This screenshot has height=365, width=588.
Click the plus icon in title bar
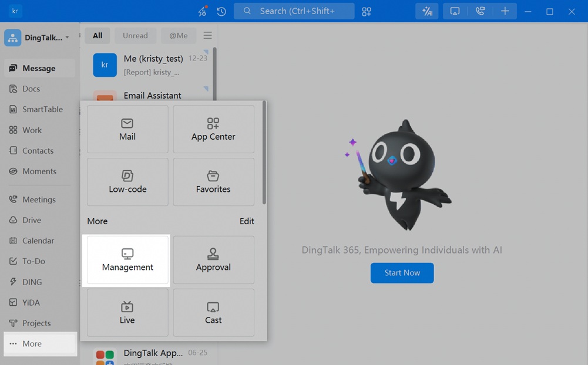coord(505,11)
